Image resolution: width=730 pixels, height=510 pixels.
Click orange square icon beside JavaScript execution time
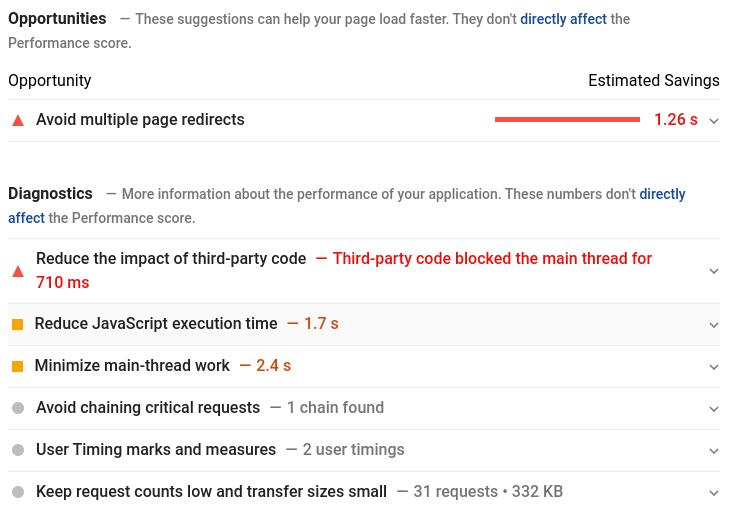(17, 325)
